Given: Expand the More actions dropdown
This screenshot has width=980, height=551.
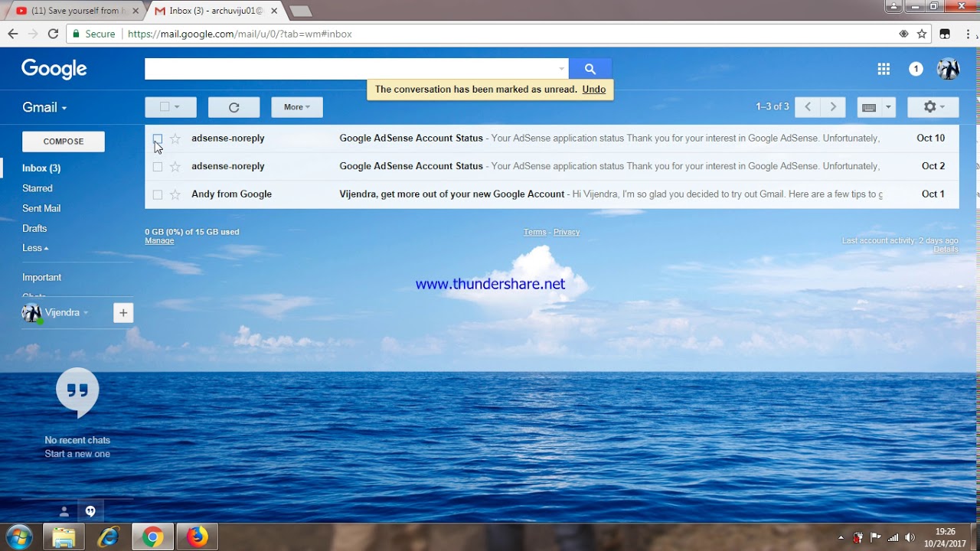Looking at the screenshot, I should pos(297,107).
